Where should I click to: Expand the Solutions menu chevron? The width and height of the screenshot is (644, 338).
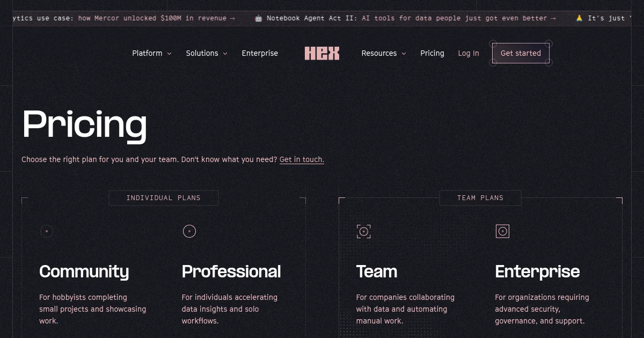tap(225, 54)
